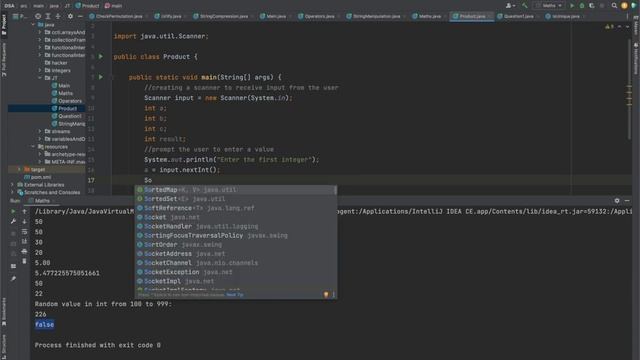Click Collapse All icon in Project panel

pyautogui.click(x=58, y=16)
